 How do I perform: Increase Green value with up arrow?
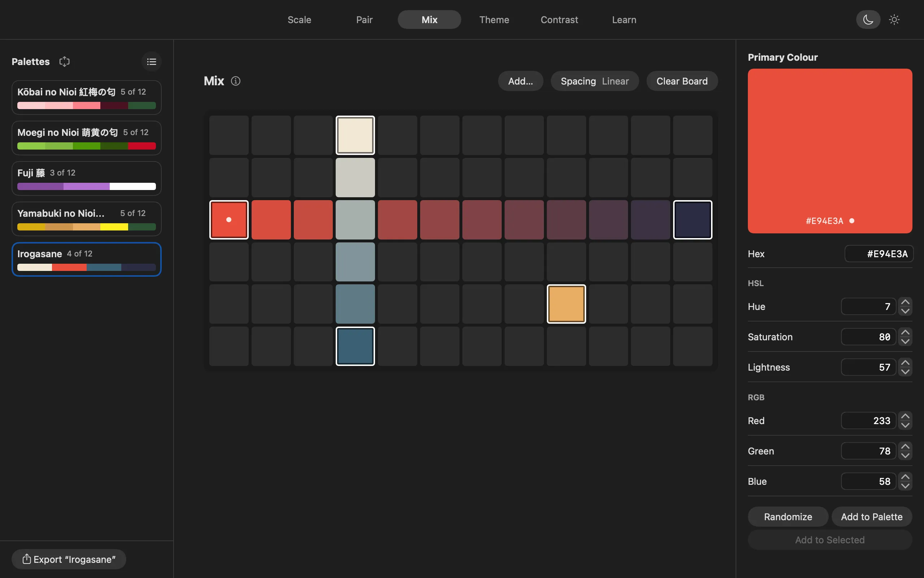[905, 446]
